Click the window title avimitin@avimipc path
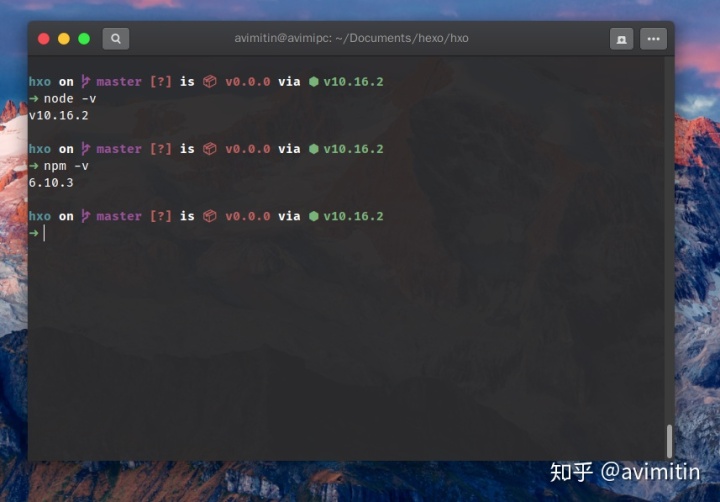The height and width of the screenshot is (502, 720). click(x=351, y=38)
